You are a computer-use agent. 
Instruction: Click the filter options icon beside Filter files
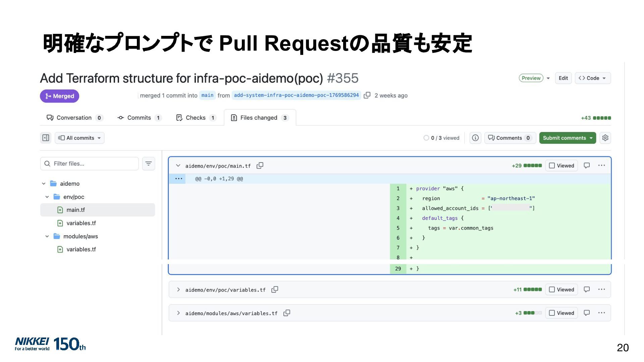click(148, 164)
